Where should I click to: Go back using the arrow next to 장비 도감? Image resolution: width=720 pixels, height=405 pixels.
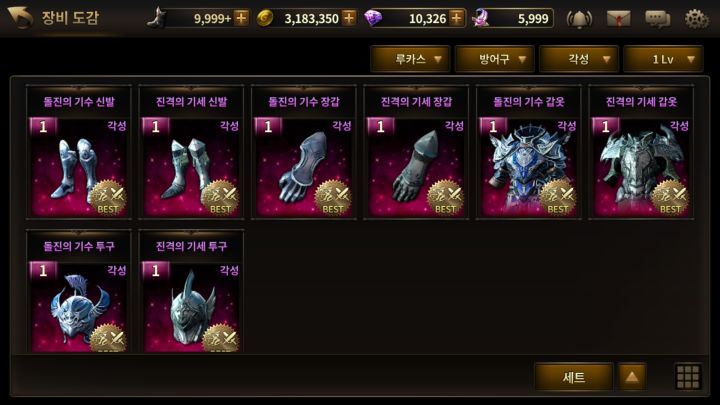point(20,17)
